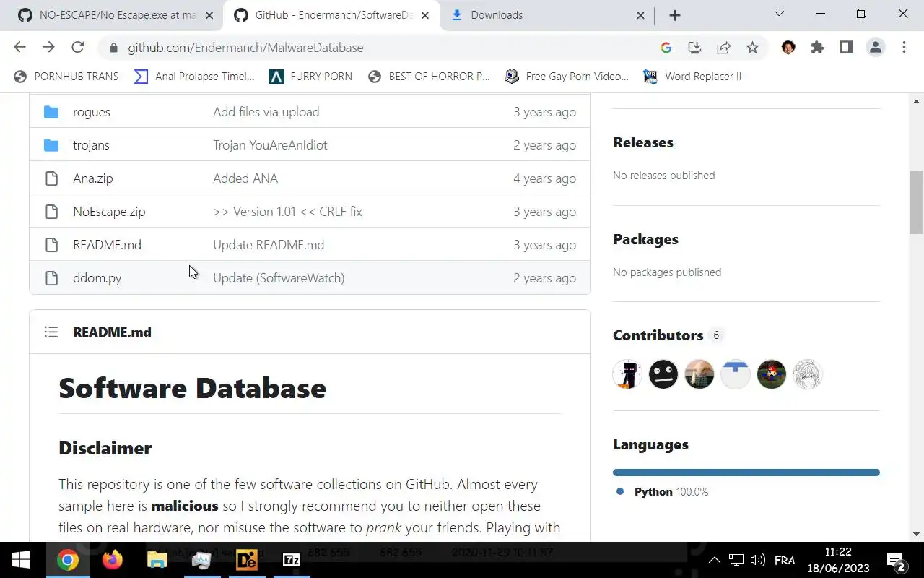Open the ddom.py file
This screenshot has width=924, height=578.
(97, 278)
